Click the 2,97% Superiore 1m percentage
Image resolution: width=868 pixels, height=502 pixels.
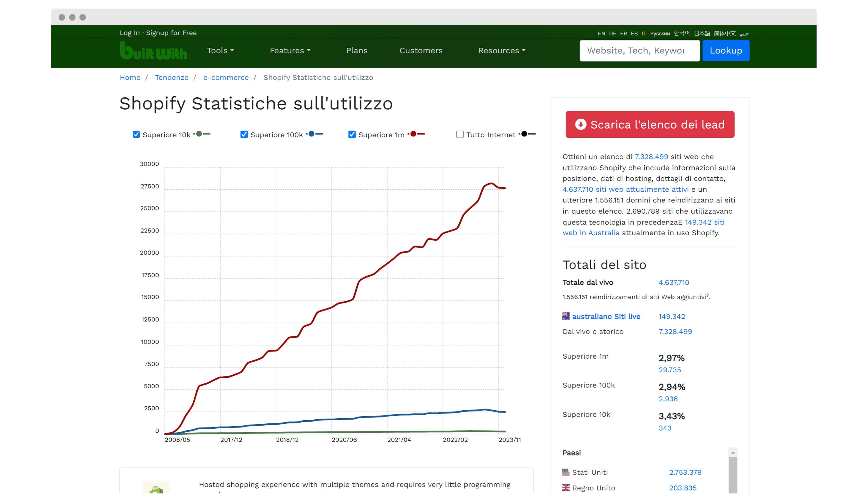(x=671, y=358)
